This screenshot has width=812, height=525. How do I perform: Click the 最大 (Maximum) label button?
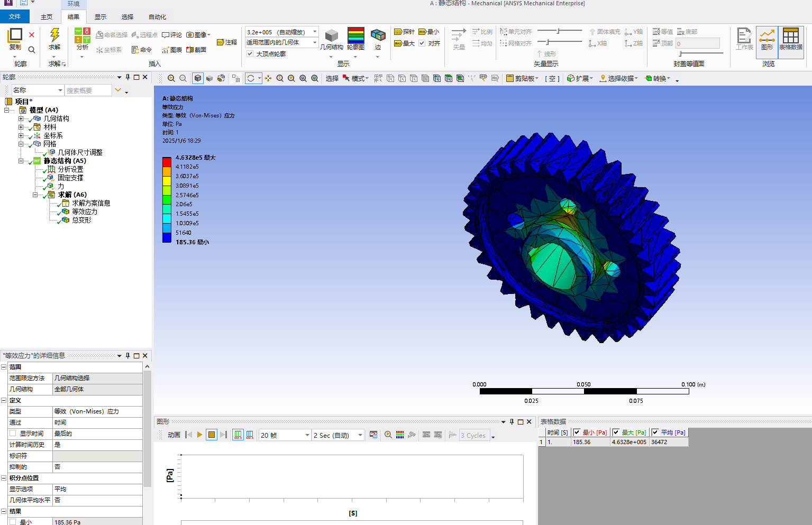pyautogui.click(x=405, y=43)
